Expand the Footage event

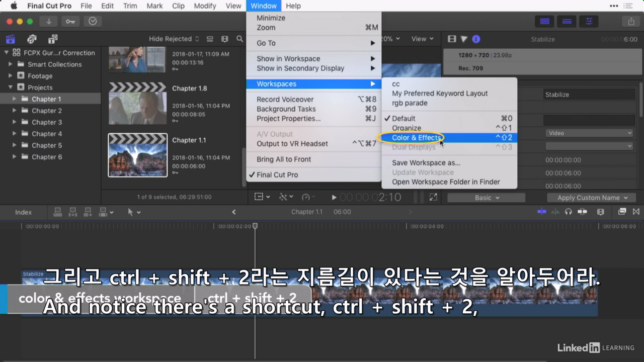click(11, 76)
